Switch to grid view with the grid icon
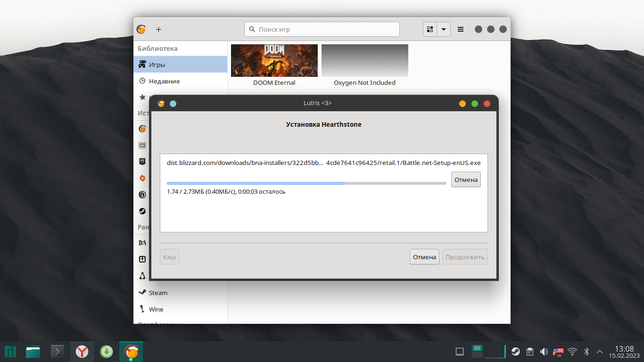 coord(430,29)
